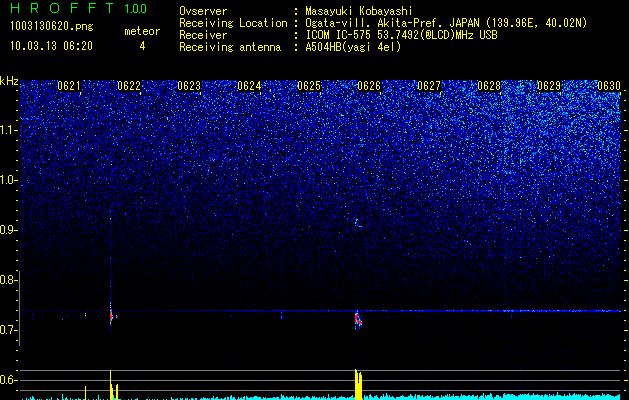
Task: Click the meteor echo near 0622
Action: point(112,316)
